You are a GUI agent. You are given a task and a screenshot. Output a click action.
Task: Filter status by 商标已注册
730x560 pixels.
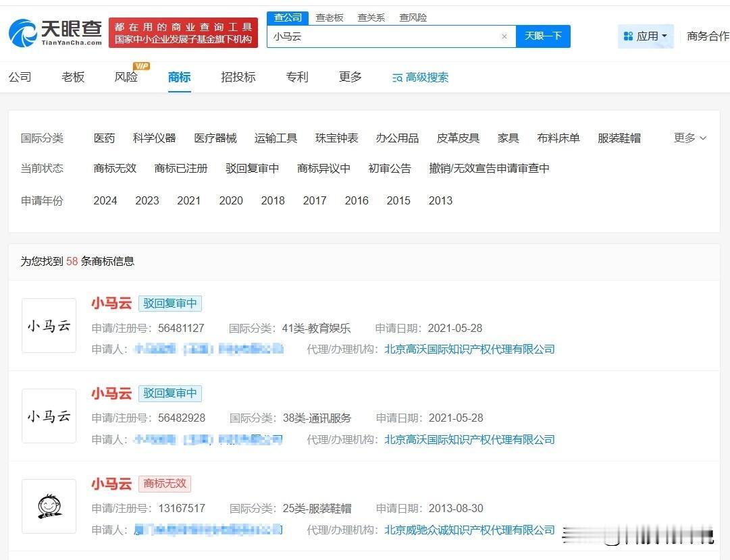(181, 169)
